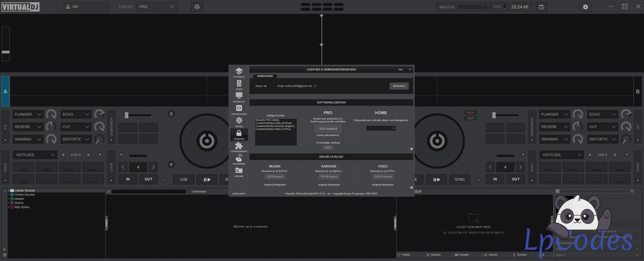Image resolution: width=644 pixels, height=261 pixels.
Task: Open the Uitbreidingen puzzle icon
Action: tap(239, 147)
